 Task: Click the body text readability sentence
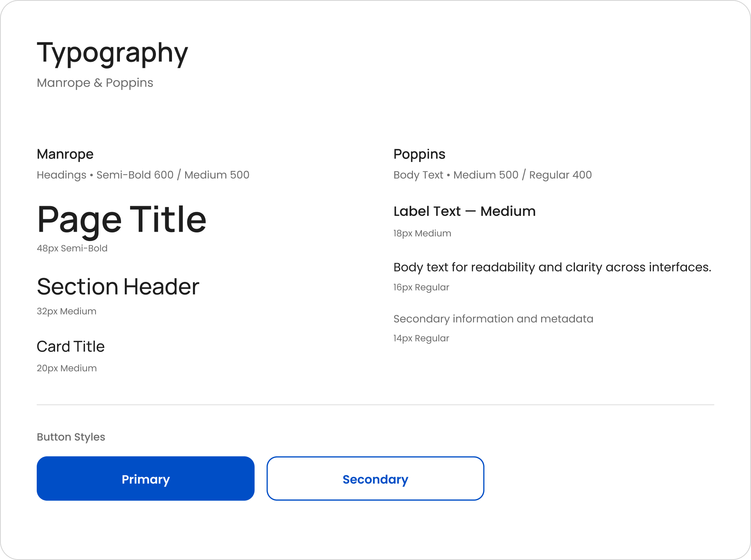[x=552, y=267]
